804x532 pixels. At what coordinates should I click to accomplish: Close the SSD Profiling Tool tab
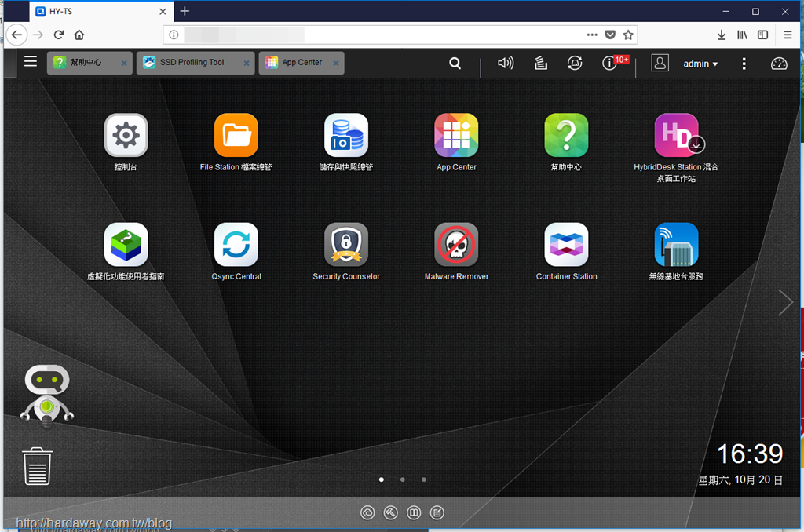(247, 63)
